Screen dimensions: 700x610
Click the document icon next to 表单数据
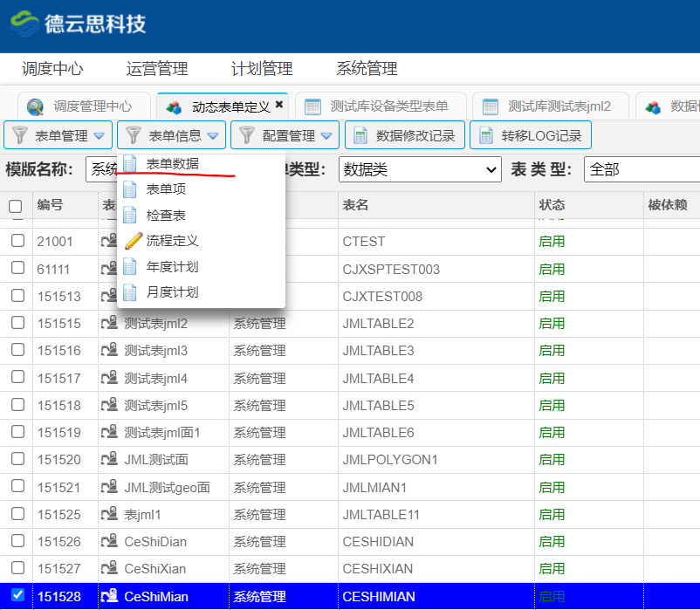(x=131, y=163)
